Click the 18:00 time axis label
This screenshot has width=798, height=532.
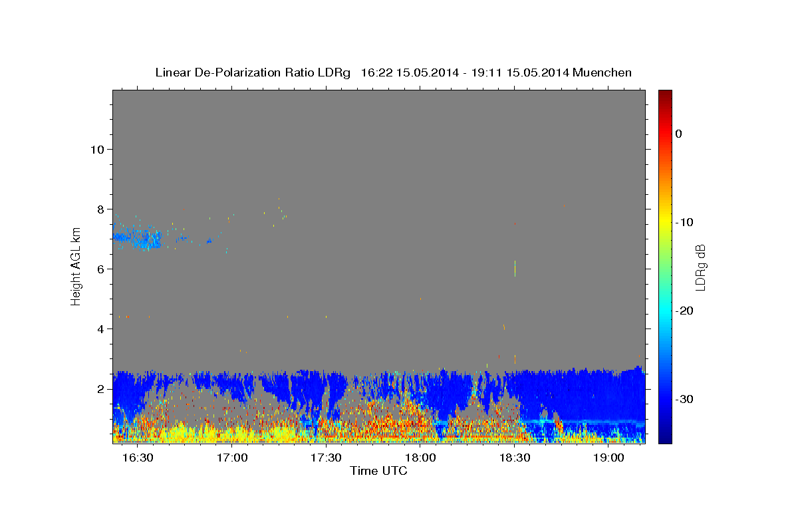pyautogui.click(x=420, y=458)
